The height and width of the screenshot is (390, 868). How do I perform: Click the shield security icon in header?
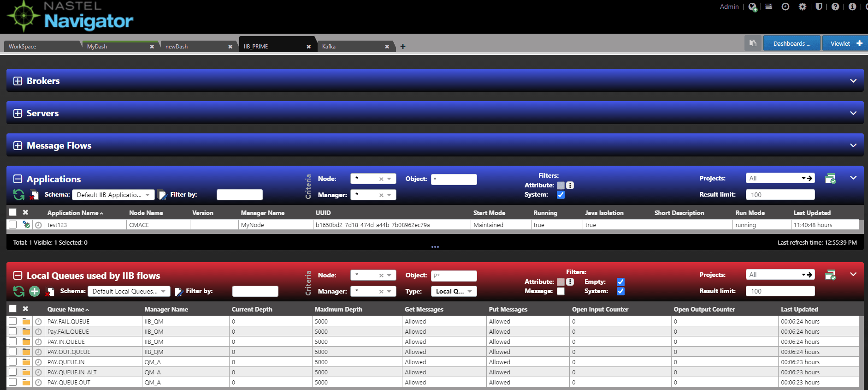pyautogui.click(x=819, y=6)
